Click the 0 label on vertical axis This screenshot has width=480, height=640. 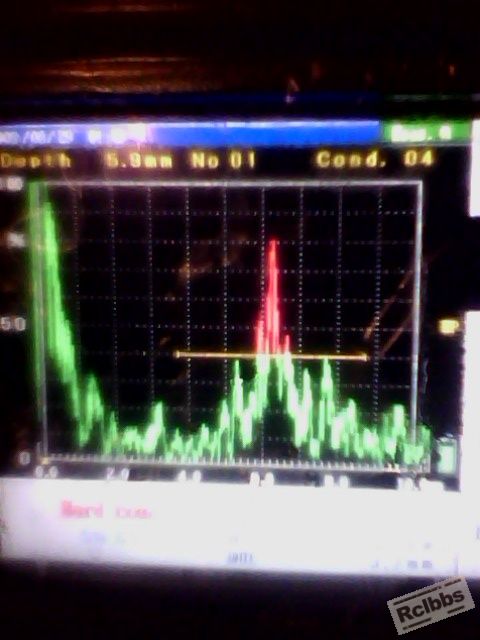[x=25, y=458]
